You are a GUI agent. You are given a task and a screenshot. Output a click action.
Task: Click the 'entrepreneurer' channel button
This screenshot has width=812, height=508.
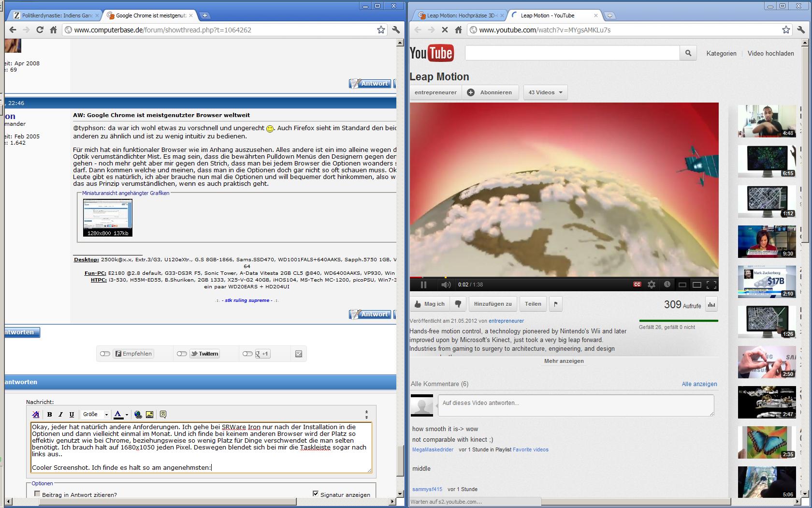435,92
